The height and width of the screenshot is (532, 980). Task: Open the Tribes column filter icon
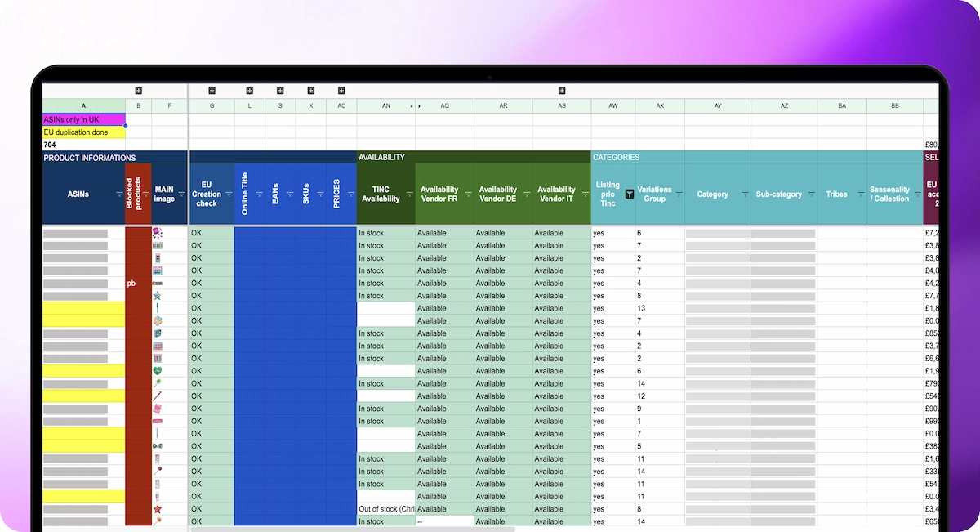pos(861,194)
